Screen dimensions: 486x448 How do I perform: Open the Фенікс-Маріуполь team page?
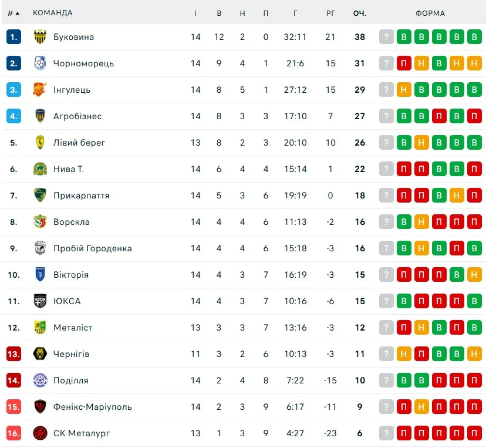pyautogui.click(x=92, y=407)
